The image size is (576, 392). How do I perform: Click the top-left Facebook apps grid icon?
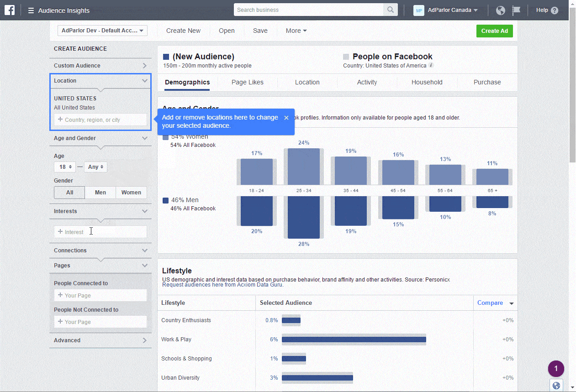coord(10,10)
